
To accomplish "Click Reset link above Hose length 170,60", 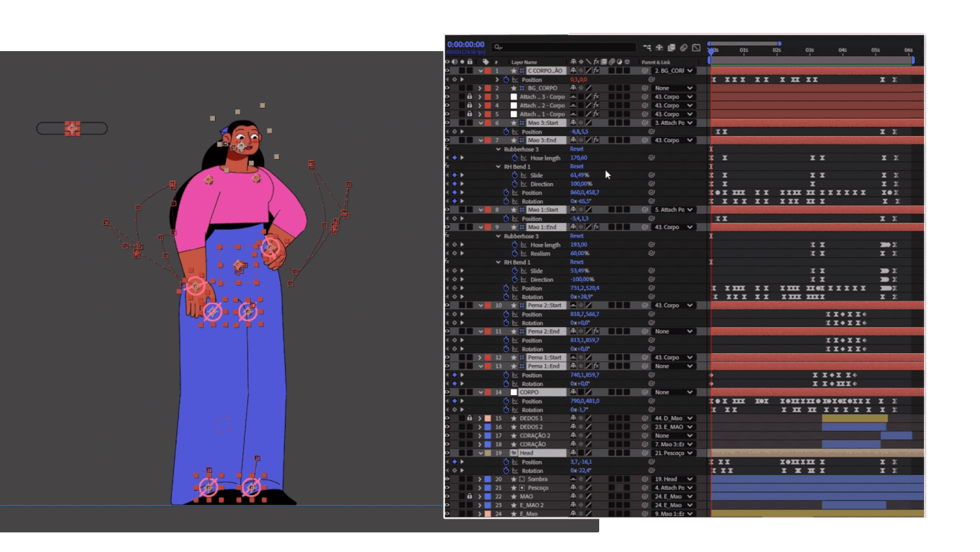I will point(577,149).
